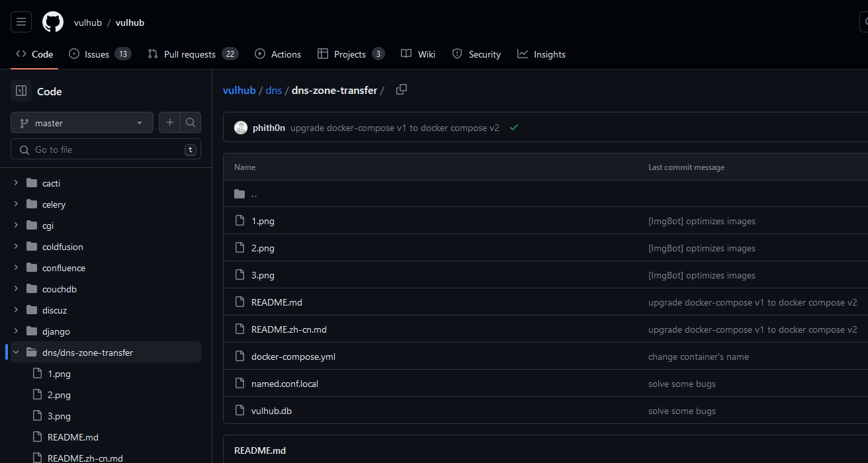Open commit message for 1.png ImgBot row
Image resolution: width=868 pixels, height=463 pixels.
point(702,221)
